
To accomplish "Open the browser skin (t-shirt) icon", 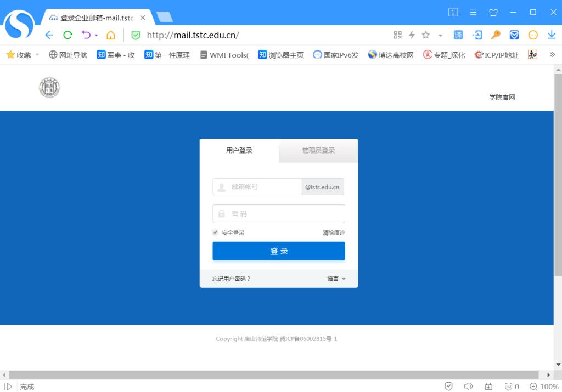I will (x=493, y=12).
